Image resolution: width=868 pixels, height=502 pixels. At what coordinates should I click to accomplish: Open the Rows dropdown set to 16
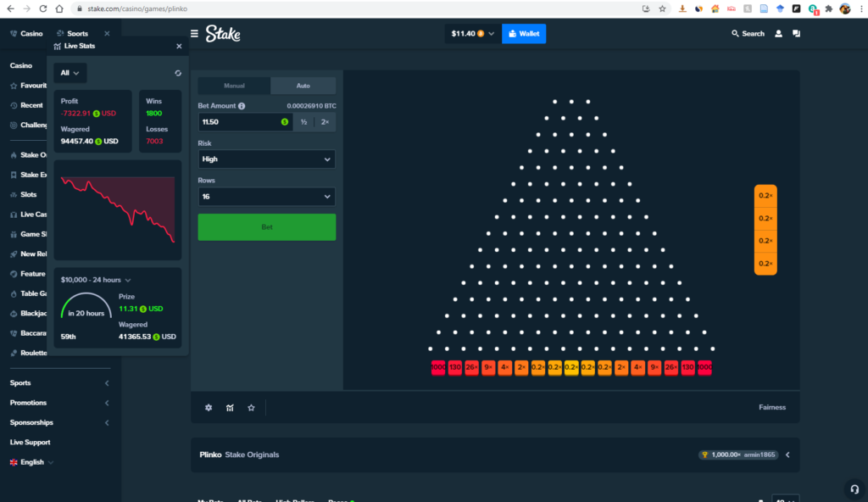[x=266, y=197]
